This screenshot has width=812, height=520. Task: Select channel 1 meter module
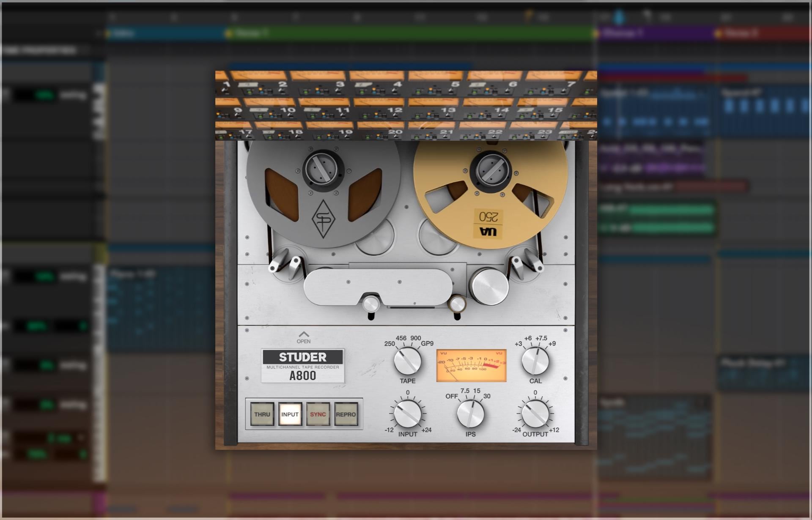223,83
